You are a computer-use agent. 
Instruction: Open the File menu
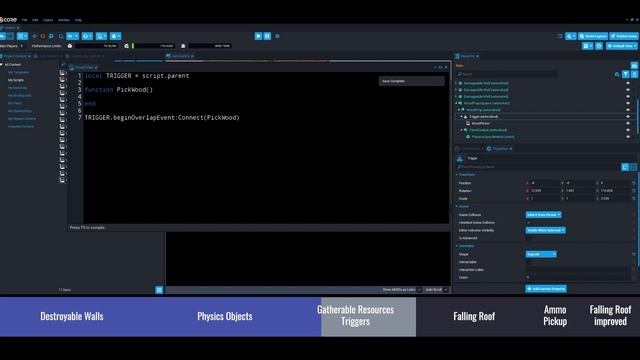tap(24, 20)
